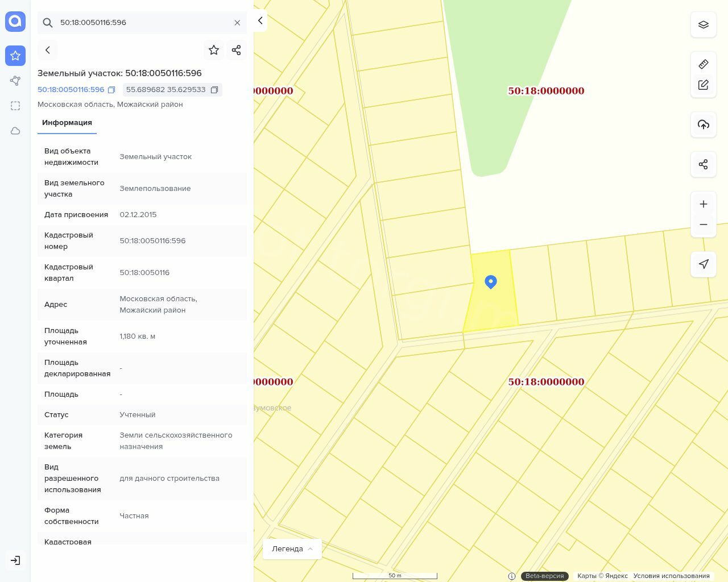This screenshot has height=582, width=728.
Task: Open the Условия использования link
Action: (x=671, y=576)
